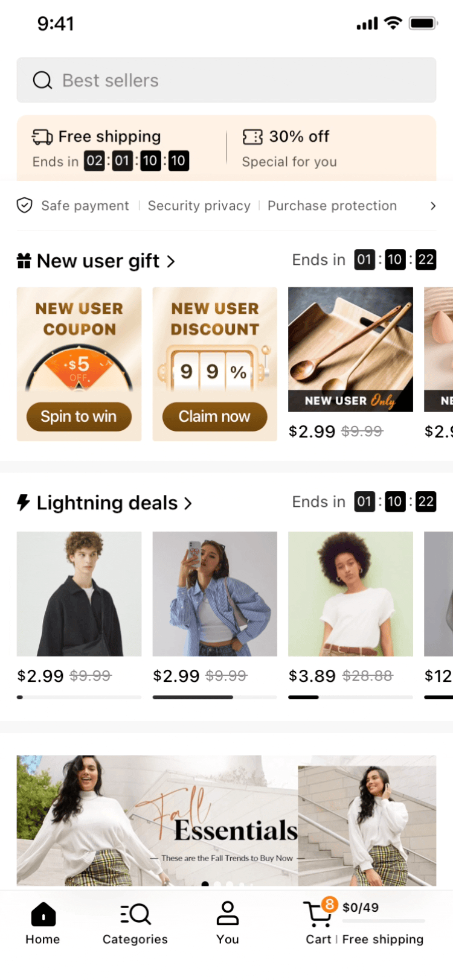Switch to the Home tab

[x=43, y=923]
